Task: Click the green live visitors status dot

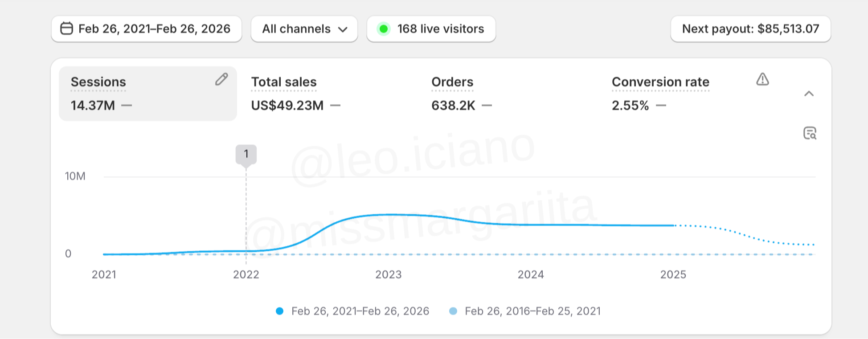Action: coord(383,29)
